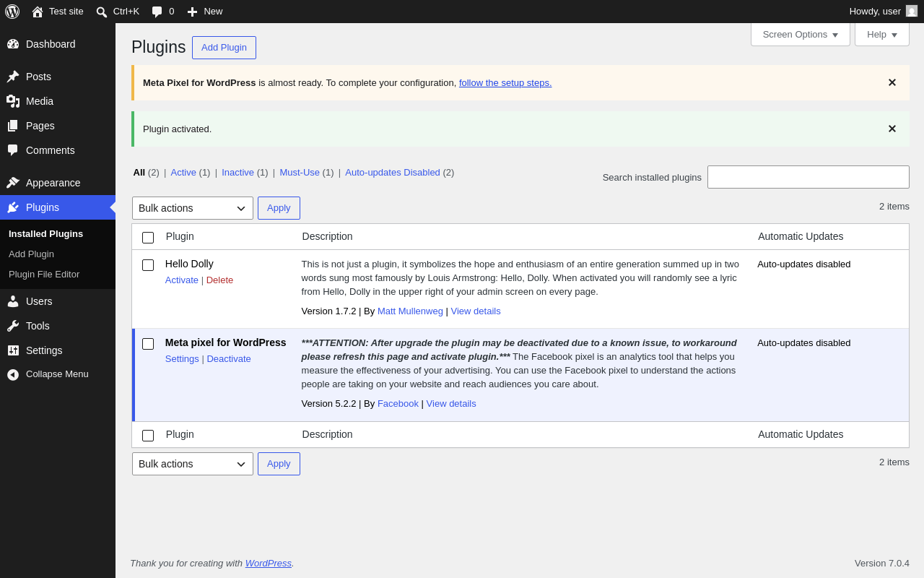This screenshot has width=924, height=578.
Task: Open the New content menu
Action: pos(205,12)
